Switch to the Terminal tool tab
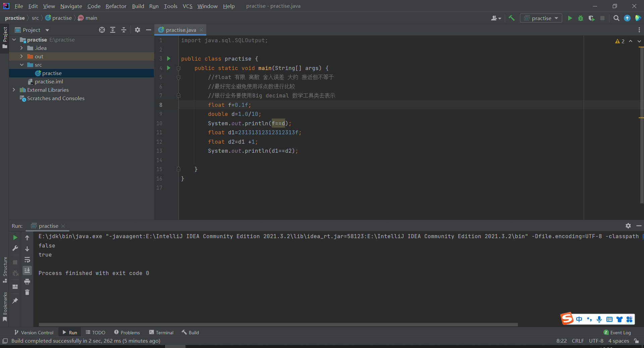Screen dimensions: 644x348 (161, 332)
